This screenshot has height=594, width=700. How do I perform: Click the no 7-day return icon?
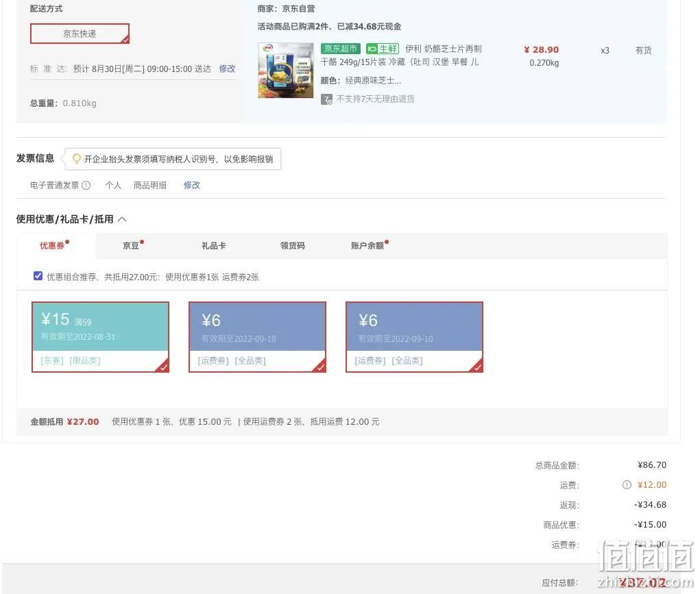(x=326, y=99)
